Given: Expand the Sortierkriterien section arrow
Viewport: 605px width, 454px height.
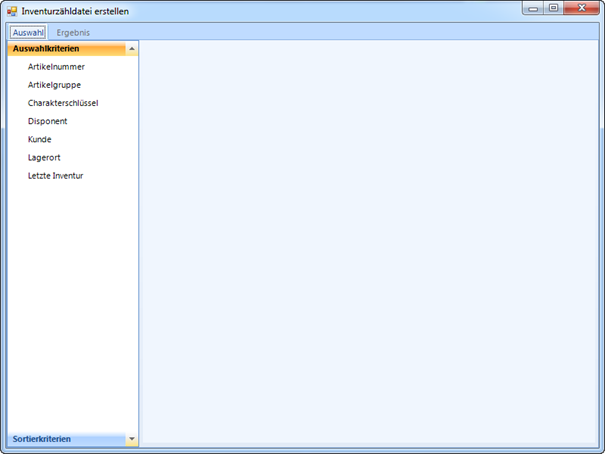Looking at the screenshot, I should 132,439.
